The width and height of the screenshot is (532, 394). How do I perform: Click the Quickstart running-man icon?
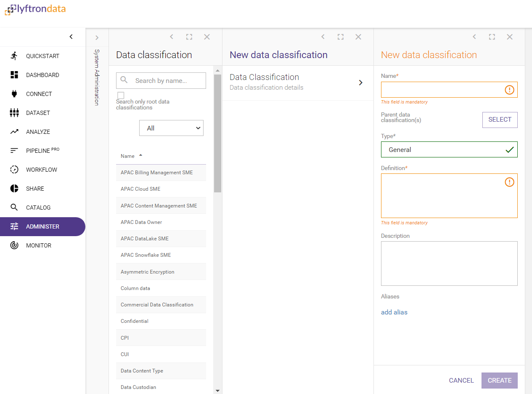point(14,56)
